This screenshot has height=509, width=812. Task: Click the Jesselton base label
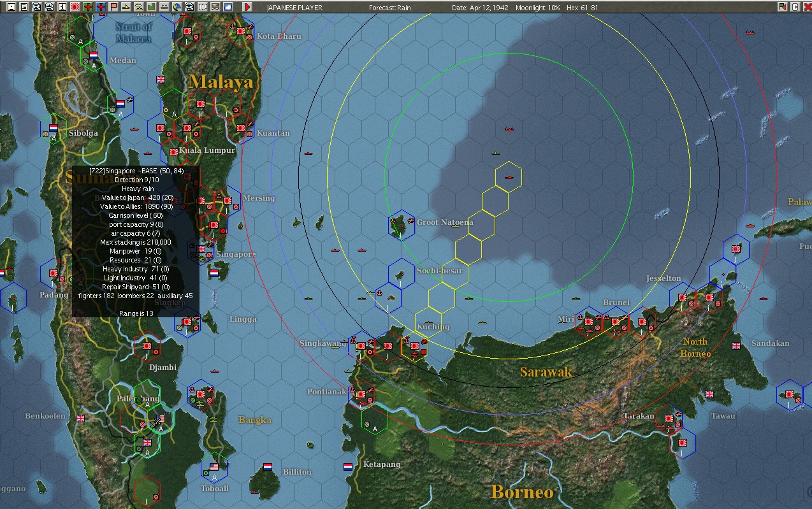point(663,278)
